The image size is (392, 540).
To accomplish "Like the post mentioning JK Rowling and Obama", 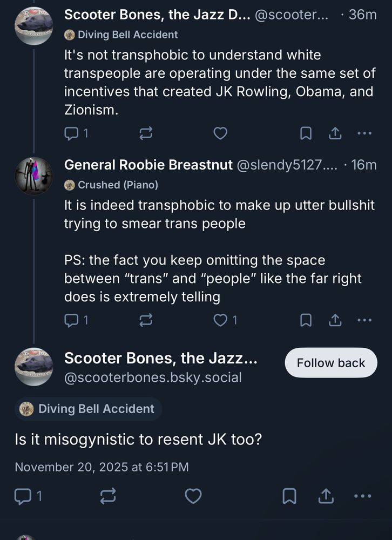I will tap(220, 133).
